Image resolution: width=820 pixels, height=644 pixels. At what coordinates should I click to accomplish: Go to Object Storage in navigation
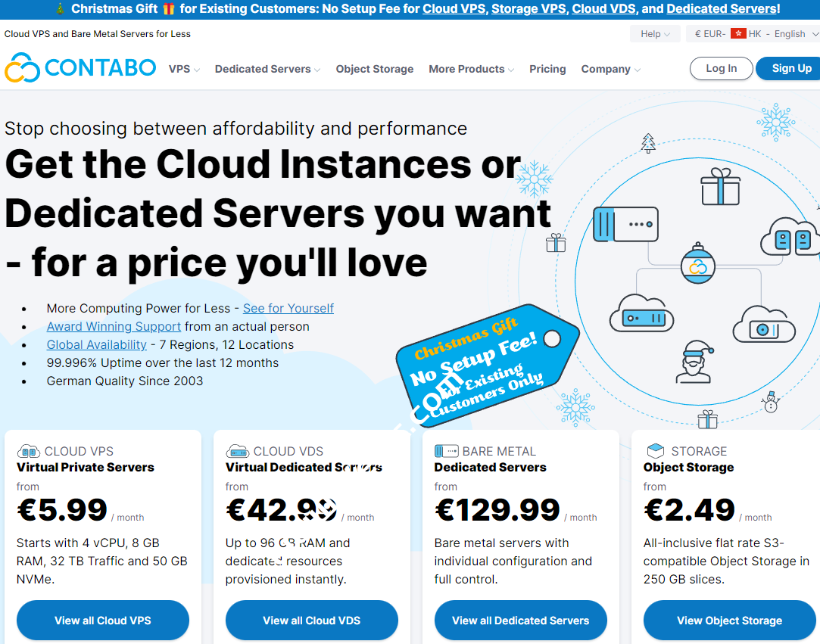375,69
